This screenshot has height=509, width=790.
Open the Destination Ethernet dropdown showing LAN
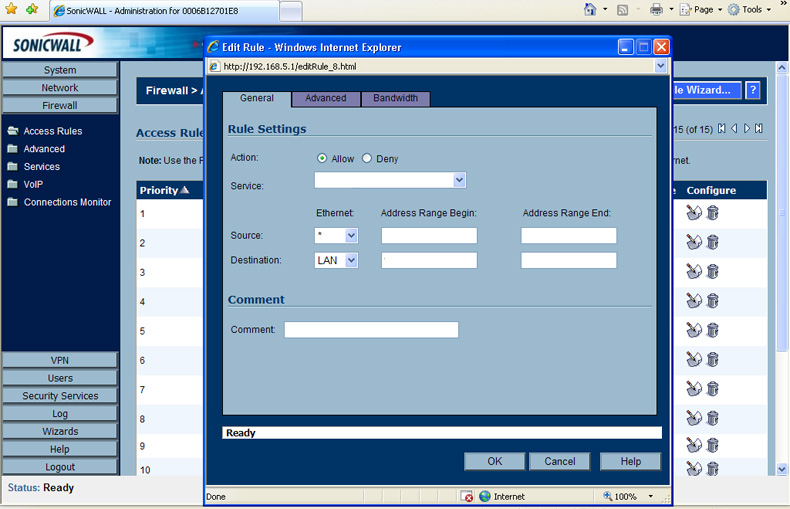coord(351,261)
